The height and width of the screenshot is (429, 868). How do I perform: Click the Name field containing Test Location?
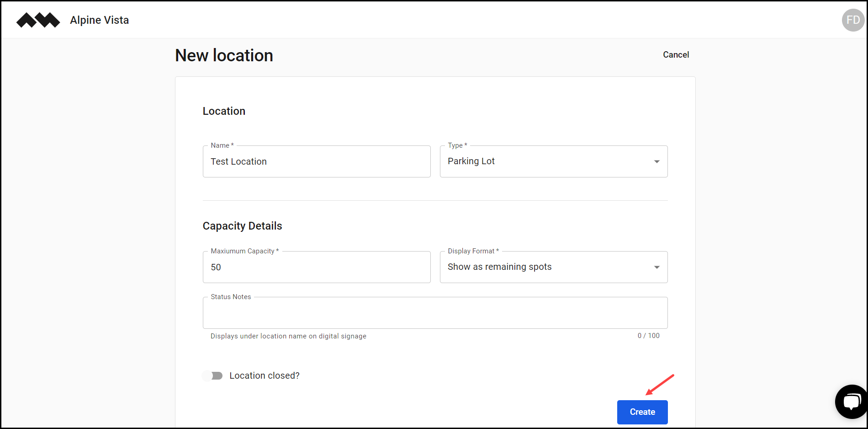pyautogui.click(x=316, y=161)
